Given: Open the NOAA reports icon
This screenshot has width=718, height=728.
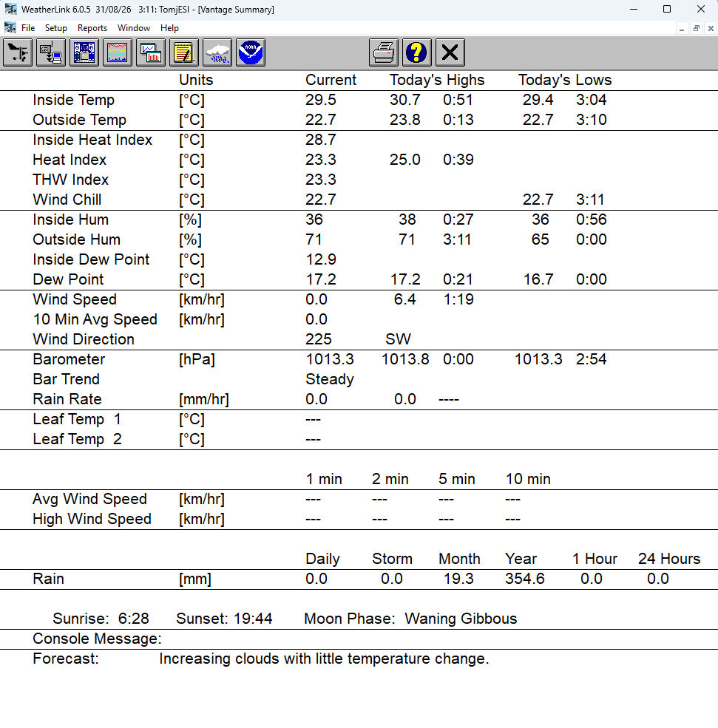Looking at the screenshot, I should click(251, 52).
